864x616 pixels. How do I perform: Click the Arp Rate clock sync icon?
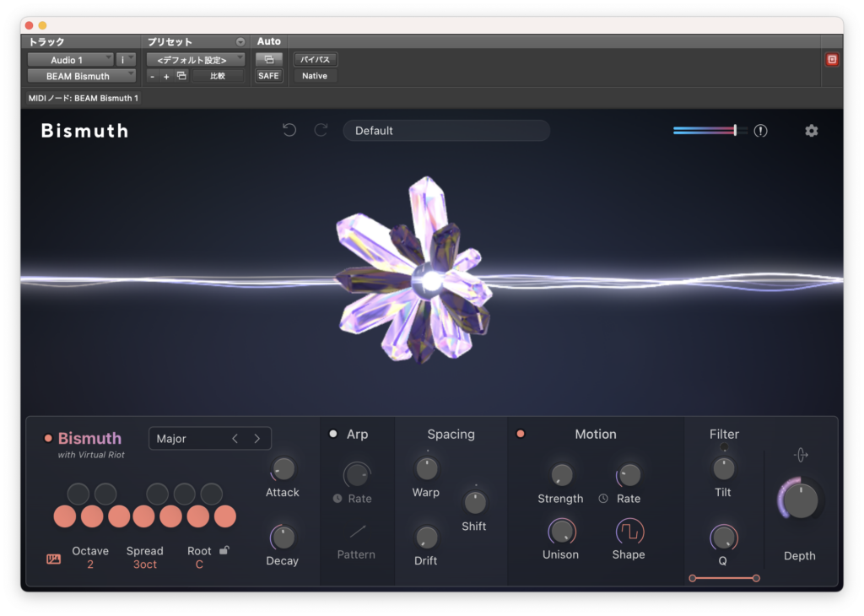[x=337, y=499]
